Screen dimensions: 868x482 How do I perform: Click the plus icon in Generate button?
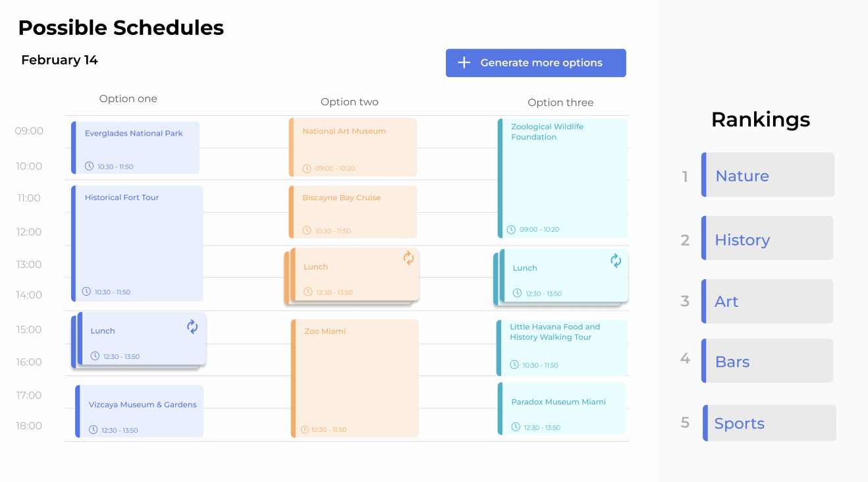464,63
